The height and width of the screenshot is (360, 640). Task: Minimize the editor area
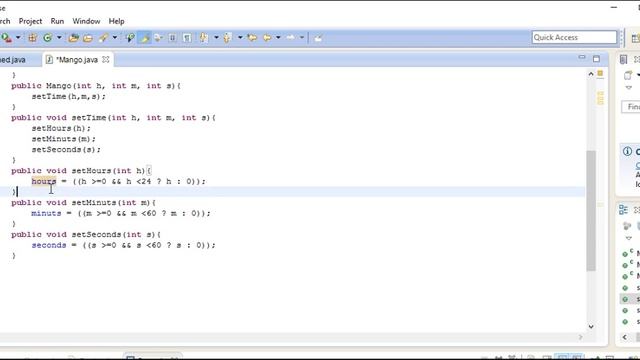point(582,58)
